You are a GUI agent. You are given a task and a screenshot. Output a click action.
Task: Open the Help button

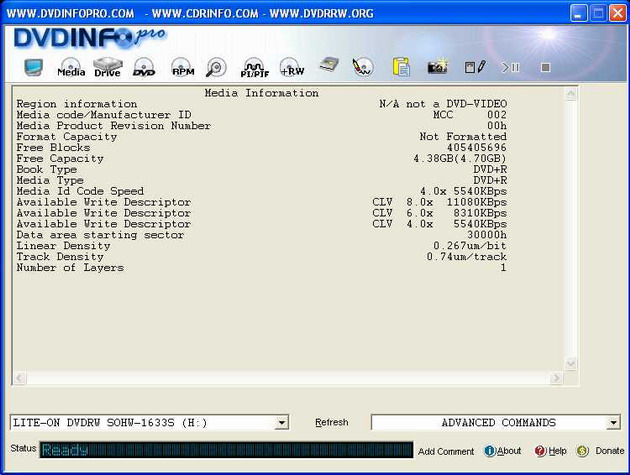click(550, 451)
